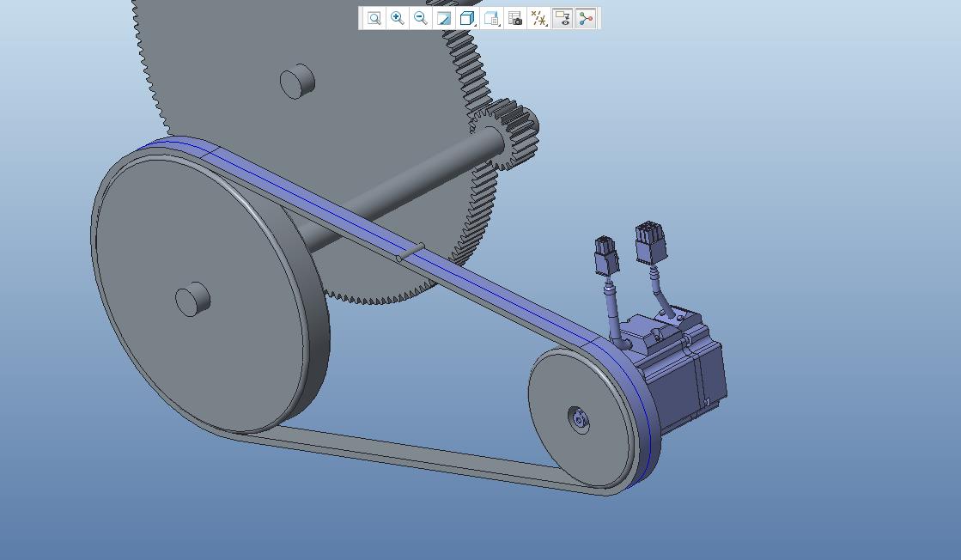Screen dimensions: 961x560
Task: Click the Repaint screen icon
Action: [444, 18]
